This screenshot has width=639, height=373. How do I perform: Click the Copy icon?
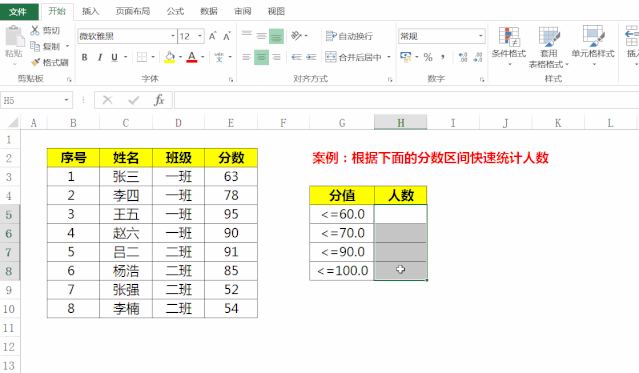tap(35, 46)
